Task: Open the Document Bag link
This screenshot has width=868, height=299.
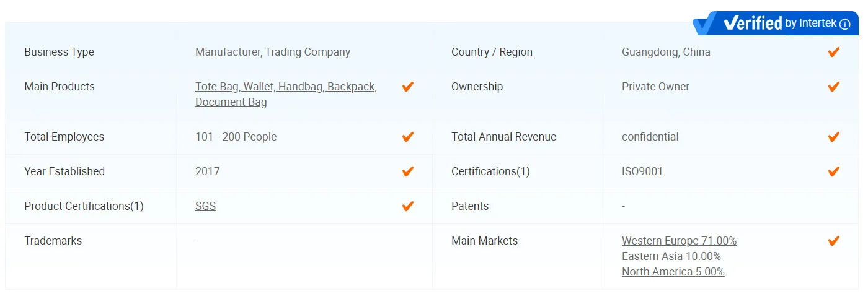Action: [x=231, y=102]
